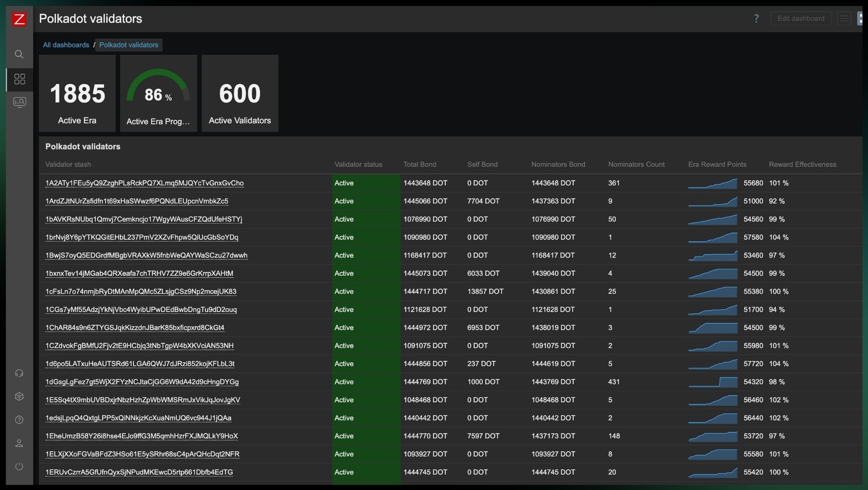The width and height of the screenshot is (868, 490).
Task: Open validator stash 1A2ATy1FEu5yQ9ZzghPLsRckPQ7X link
Action: click(145, 183)
